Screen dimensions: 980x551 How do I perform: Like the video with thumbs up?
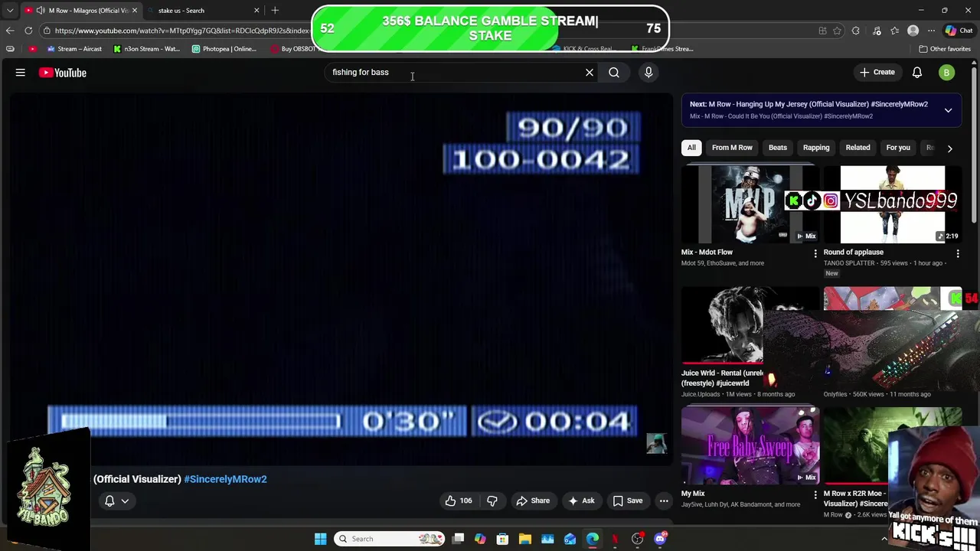click(459, 500)
